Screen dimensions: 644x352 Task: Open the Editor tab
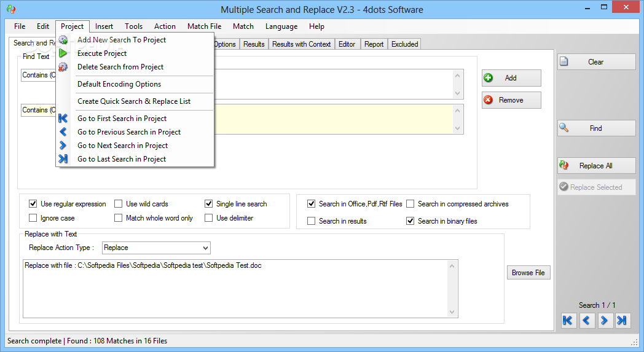pos(347,44)
